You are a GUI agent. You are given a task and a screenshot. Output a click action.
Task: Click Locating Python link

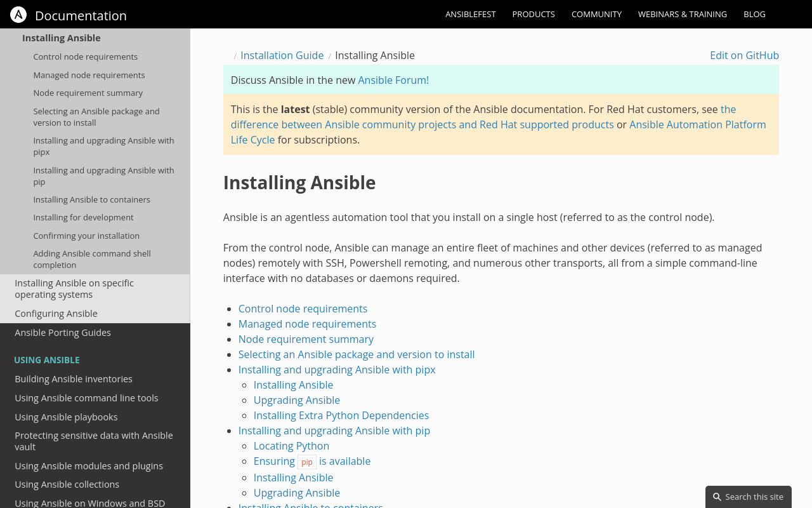point(291,446)
